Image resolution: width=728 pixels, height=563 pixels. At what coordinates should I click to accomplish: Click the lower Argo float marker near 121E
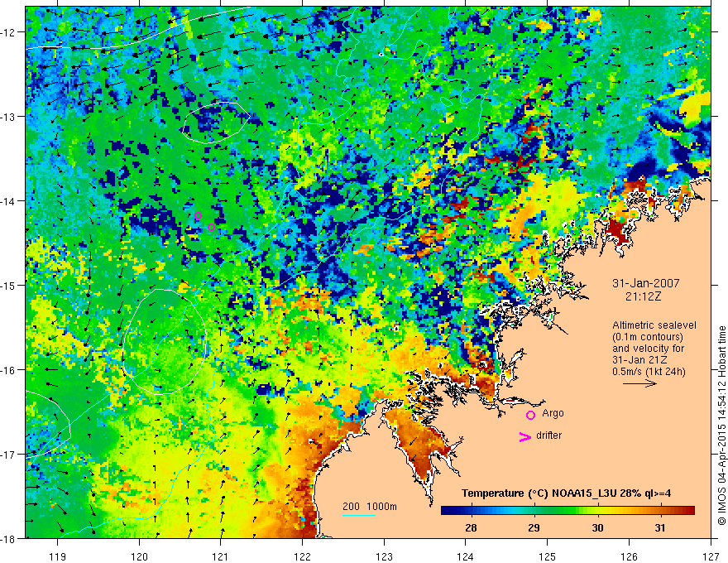tap(211, 227)
